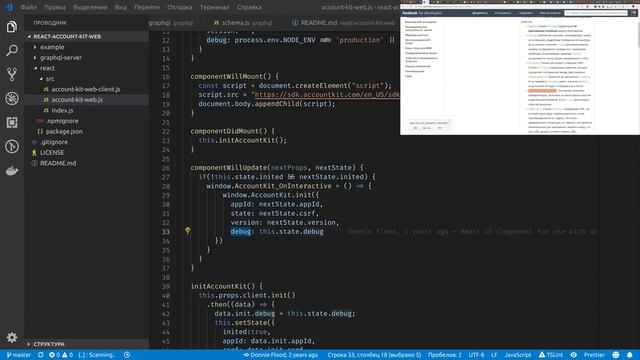Image resolution: width=640 pixels, height=360 pixels.
Task: Click the Prettier status item
Action: click(x=594, y=355)
